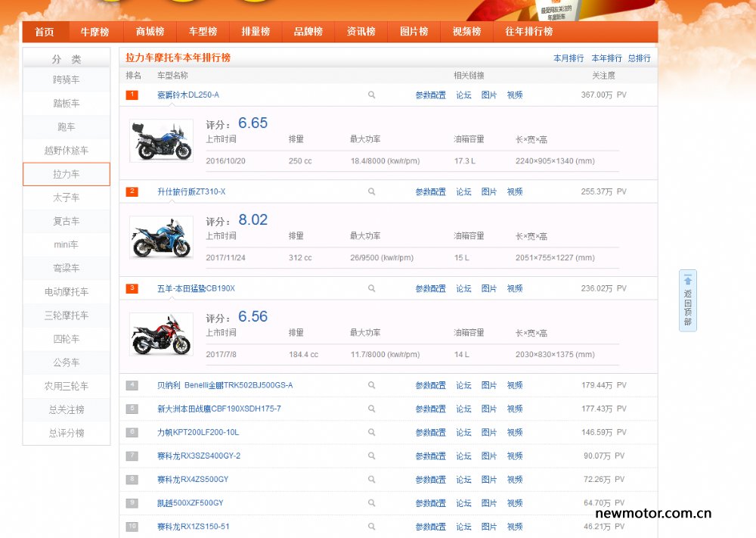The image size is (756, 538).
Task: Go to 首页 in navigation bar
Action: tap(45, 32)
